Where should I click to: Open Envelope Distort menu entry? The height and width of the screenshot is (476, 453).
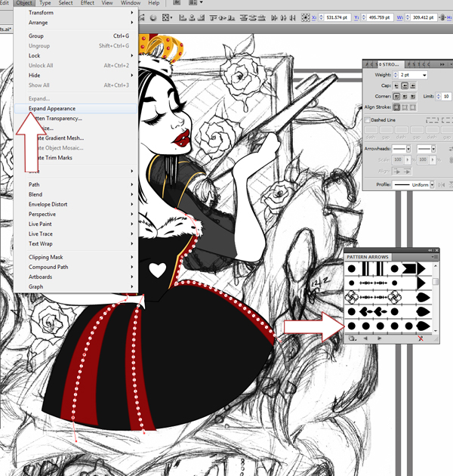coord(75,204)
